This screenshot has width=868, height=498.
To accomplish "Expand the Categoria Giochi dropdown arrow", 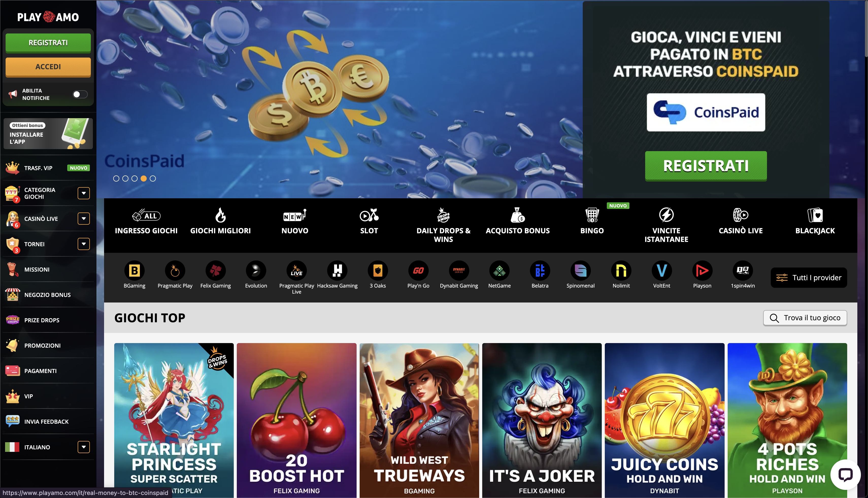I will tap(84, 193).
